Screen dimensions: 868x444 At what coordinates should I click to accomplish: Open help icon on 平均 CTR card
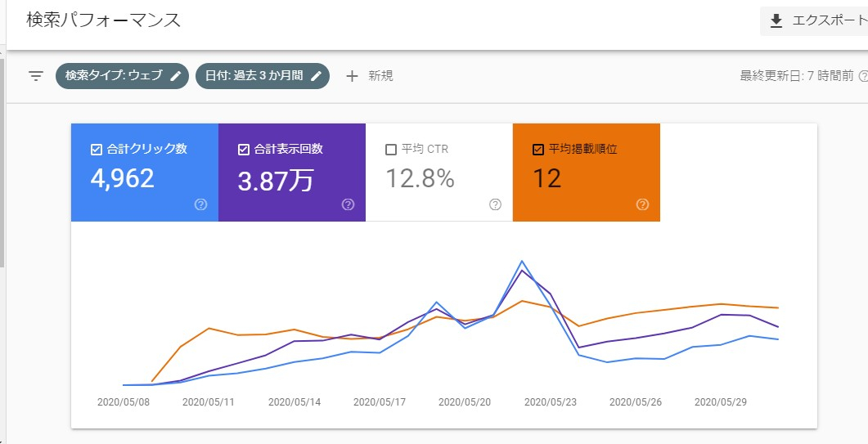[495, 204]
